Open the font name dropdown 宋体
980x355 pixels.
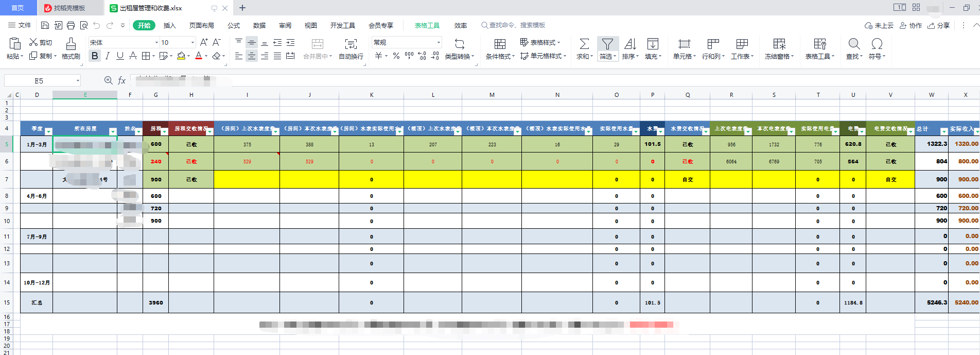tap(156, 42)
